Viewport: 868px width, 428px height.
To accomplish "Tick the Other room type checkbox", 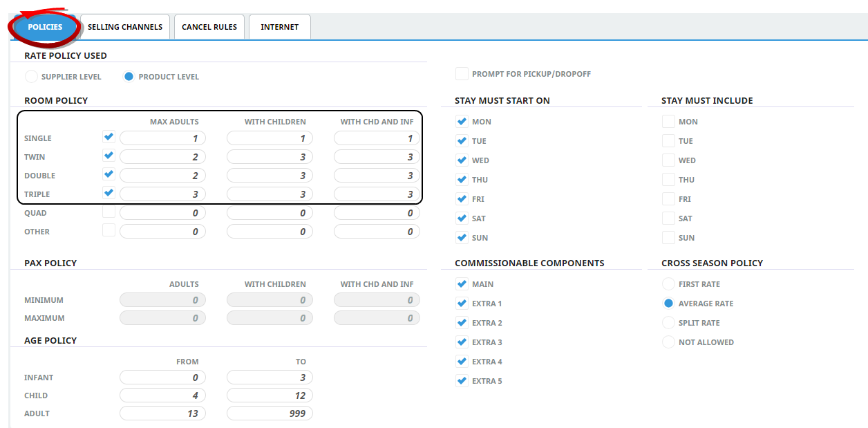I will pyautogui.click(x=108, y=231).
